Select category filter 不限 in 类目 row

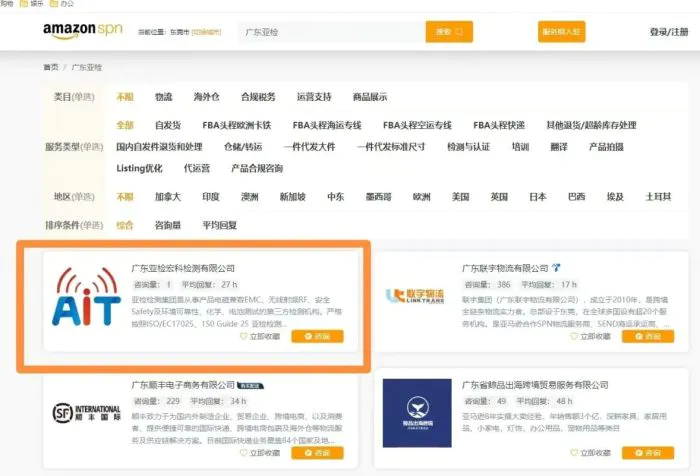click(125, 97)
